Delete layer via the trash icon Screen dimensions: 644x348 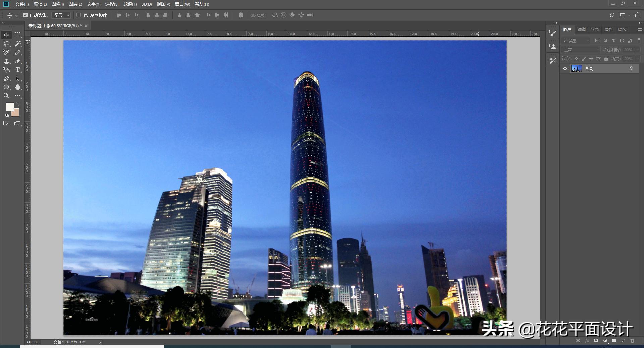(x=632, y=341)
